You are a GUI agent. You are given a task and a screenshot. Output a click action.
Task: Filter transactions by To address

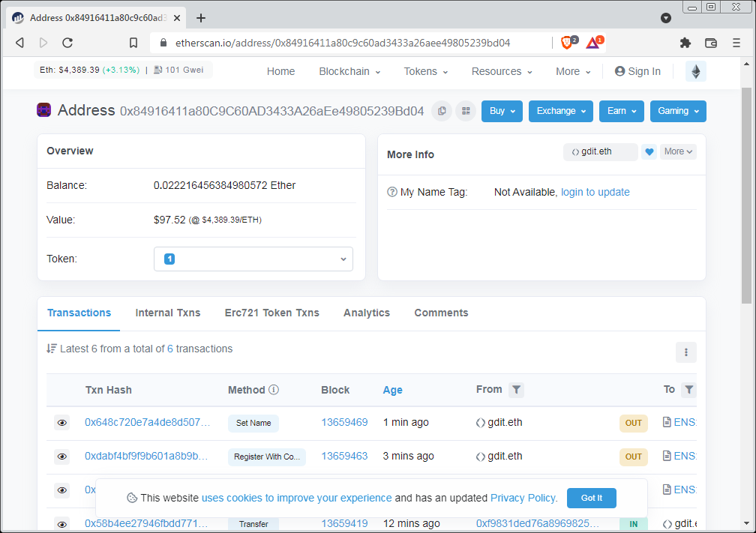coord(689,389)
